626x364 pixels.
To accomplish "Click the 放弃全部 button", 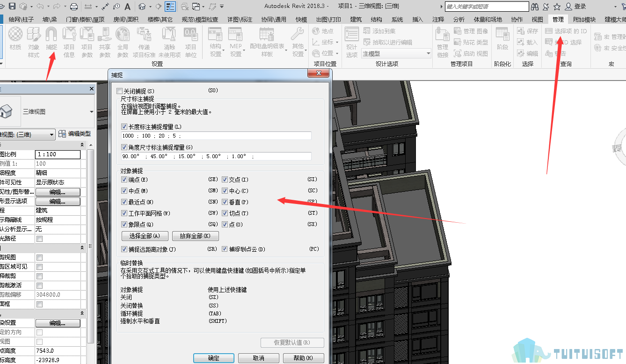I will pyautogui.click(x=196, y=236).
